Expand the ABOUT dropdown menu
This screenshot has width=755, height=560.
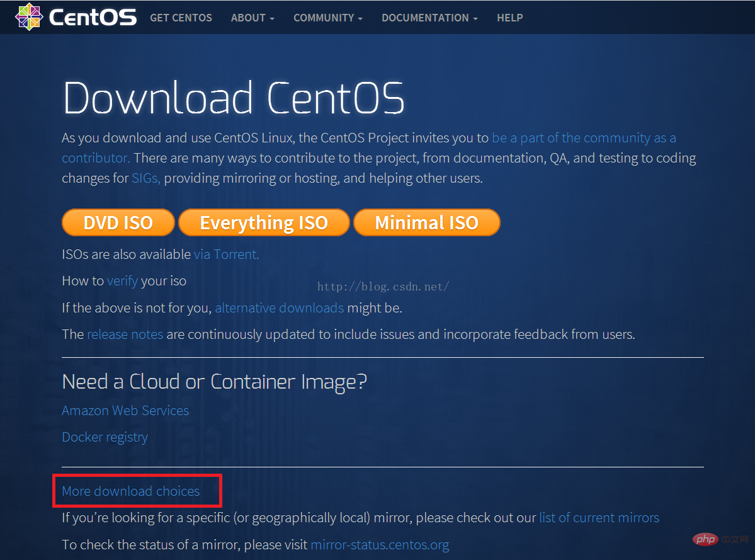pos(253,18)
